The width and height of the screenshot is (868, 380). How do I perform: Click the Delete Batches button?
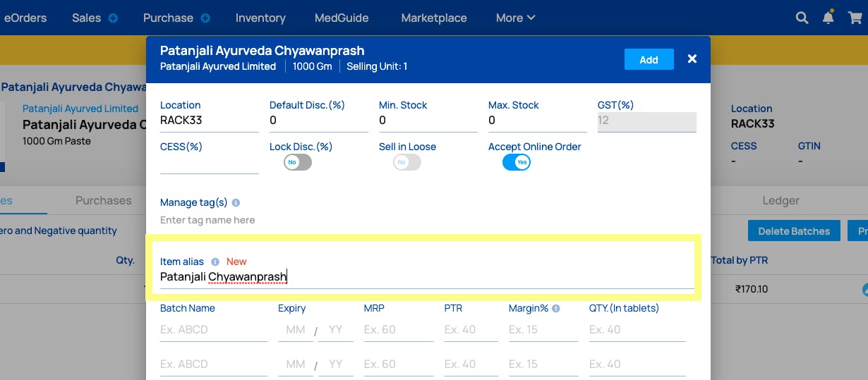[x=794, y=231]
